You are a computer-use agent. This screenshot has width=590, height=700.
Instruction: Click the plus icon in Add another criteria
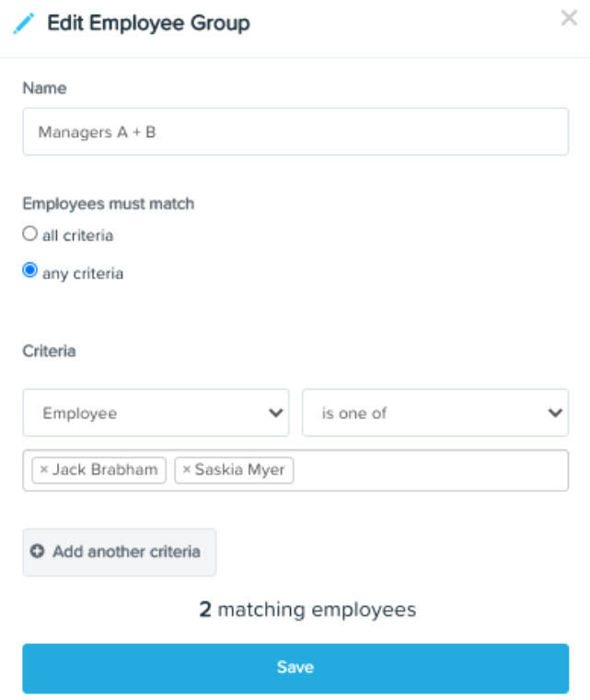pyautogui.click(x=37, y=552)
